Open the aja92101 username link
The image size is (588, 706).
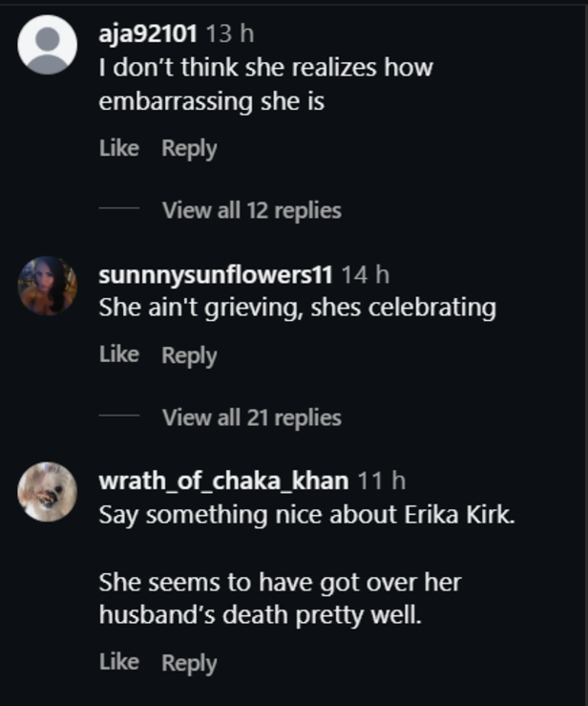point(148,35)
